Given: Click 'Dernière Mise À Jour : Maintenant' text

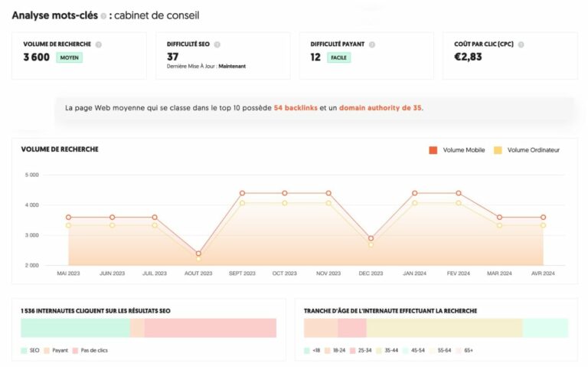Looking at the screenshot, I should (x=206, y=67).
